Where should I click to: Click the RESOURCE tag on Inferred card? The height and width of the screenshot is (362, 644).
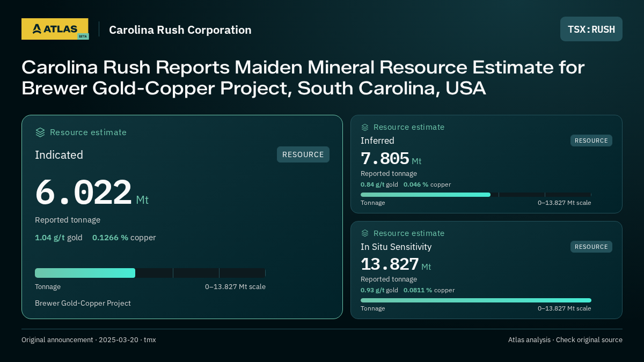click(591, 141)
